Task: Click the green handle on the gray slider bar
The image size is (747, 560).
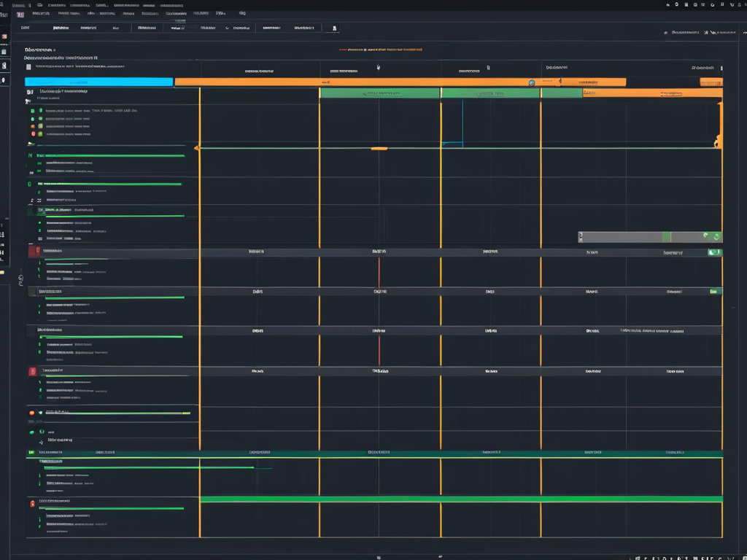Action: pyautogui.click(x=666, y=237)
